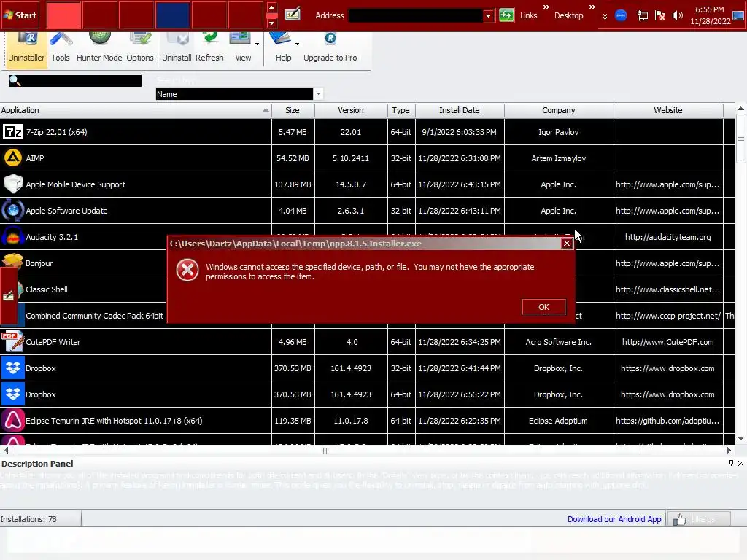Click the 54.52 MB size cell
This screenshot has width=747, height=560.
(293, 158)
